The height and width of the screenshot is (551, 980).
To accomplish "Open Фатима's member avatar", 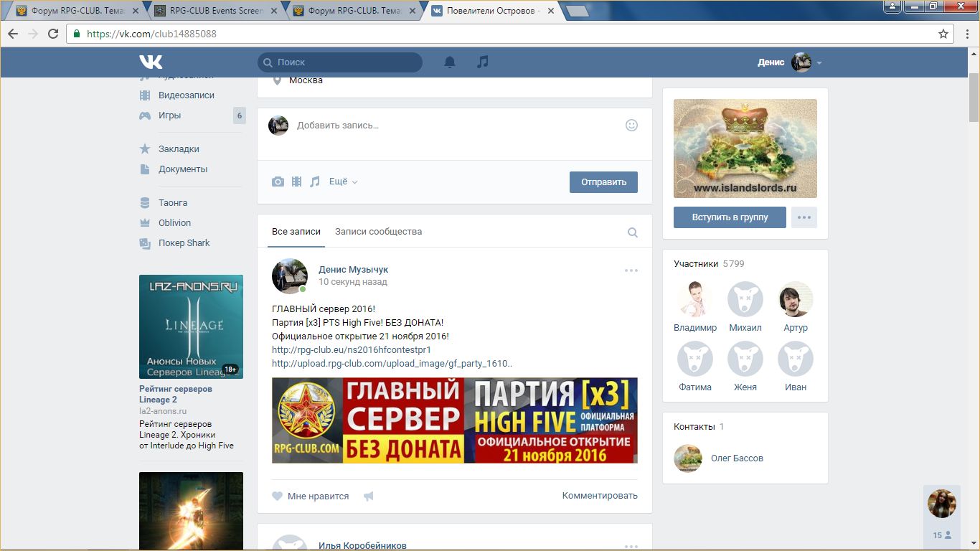I will click(x=695, y=359).
